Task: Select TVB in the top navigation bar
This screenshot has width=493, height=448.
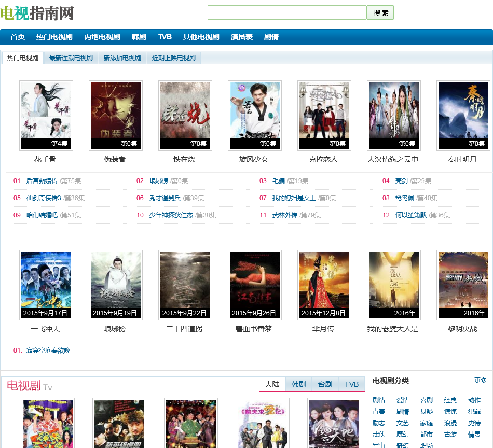Action: pos(165,37)
